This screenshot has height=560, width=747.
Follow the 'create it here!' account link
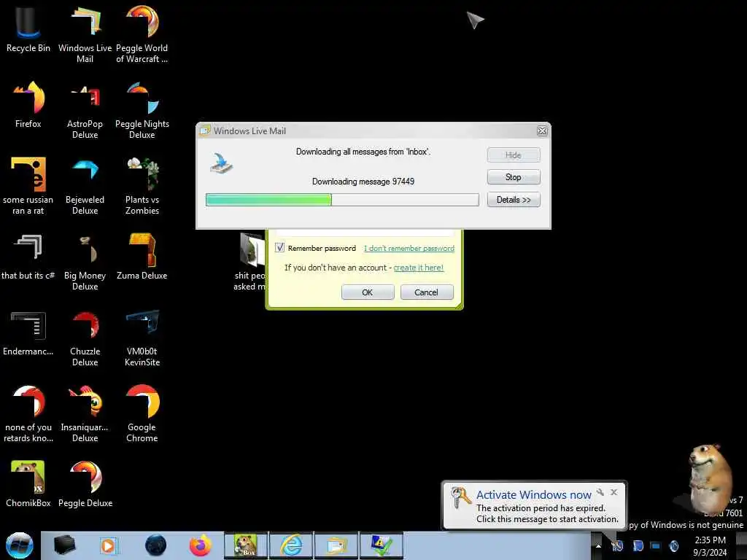tap(418, 268)
